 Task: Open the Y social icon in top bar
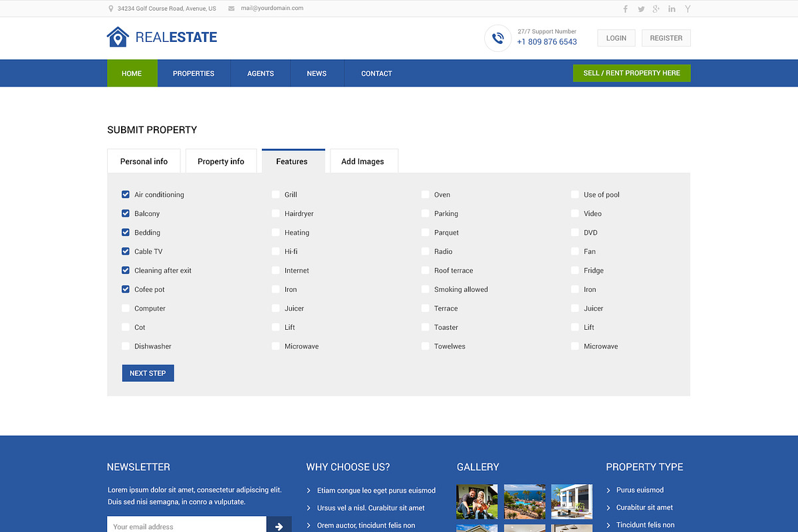pyautogui.click(x=688, y=9)
